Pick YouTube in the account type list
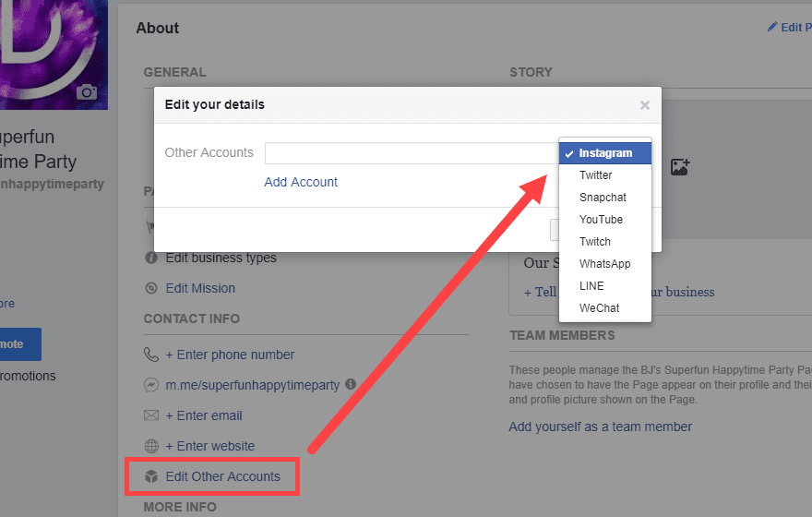Screen dimensions: 812x517 pos(605,220)
